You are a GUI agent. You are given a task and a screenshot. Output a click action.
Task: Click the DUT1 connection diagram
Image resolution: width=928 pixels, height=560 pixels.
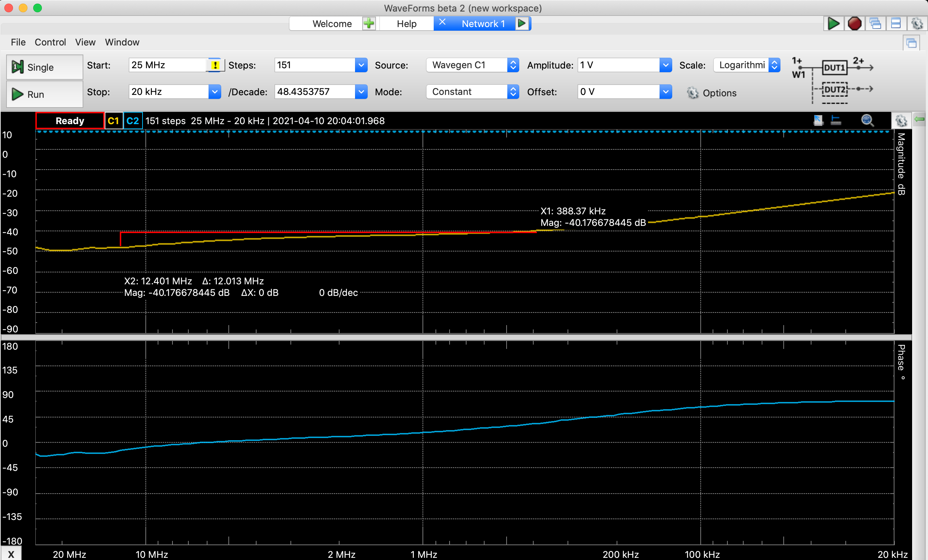point(834,68)
